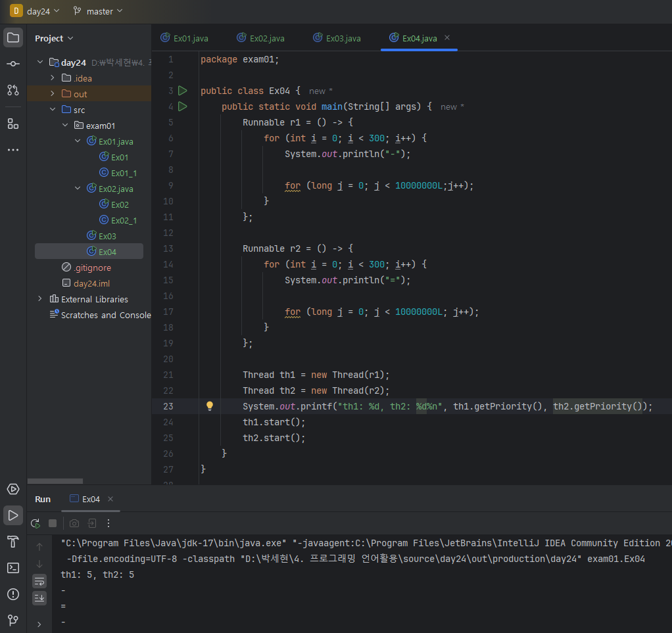
Task: Open the Services tool window
Action: [13, 489]
